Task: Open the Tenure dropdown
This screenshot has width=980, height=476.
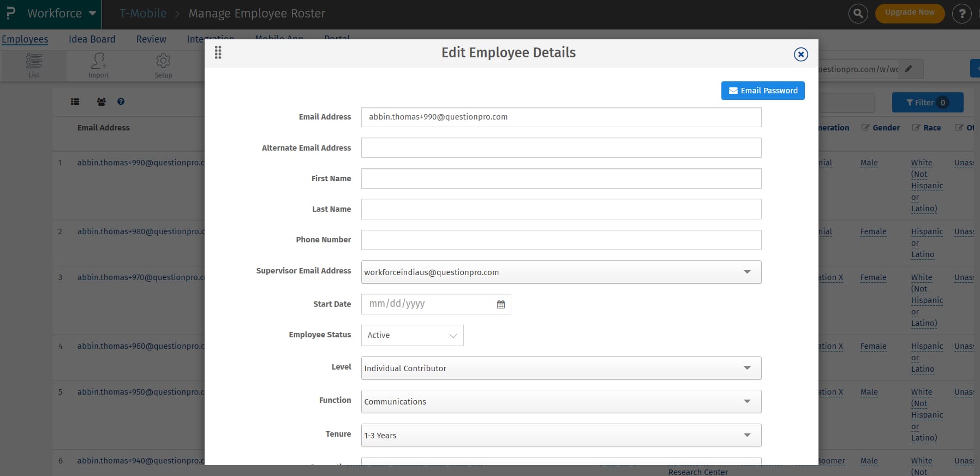Action: (747, 435)
